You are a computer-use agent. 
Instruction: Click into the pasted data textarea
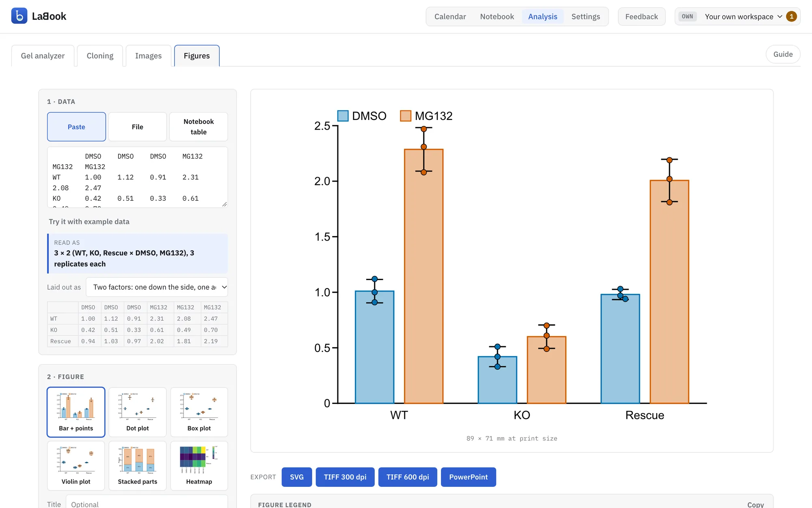pyautogui.click(x=138, y=177)
